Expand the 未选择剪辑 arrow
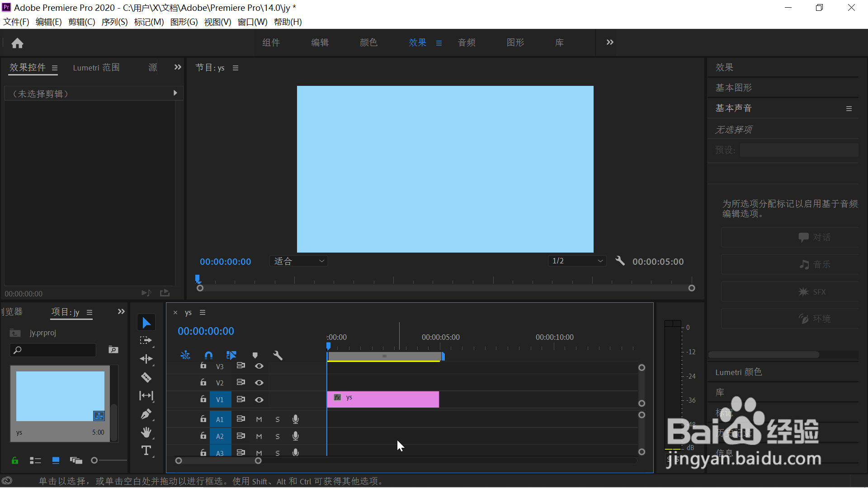 click(175, 93)
